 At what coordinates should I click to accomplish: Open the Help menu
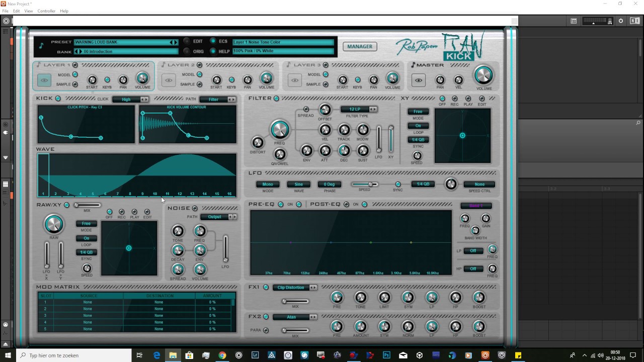pos(64,11)
